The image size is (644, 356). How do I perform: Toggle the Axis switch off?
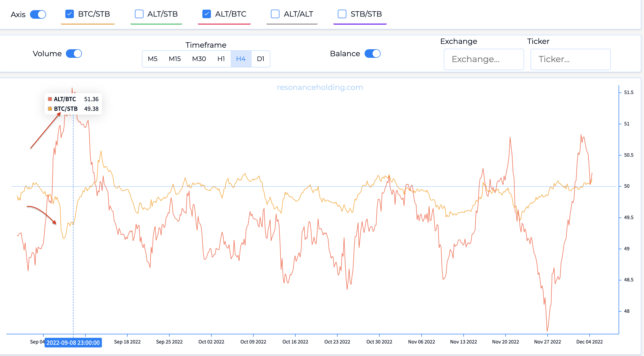(38, 14)
